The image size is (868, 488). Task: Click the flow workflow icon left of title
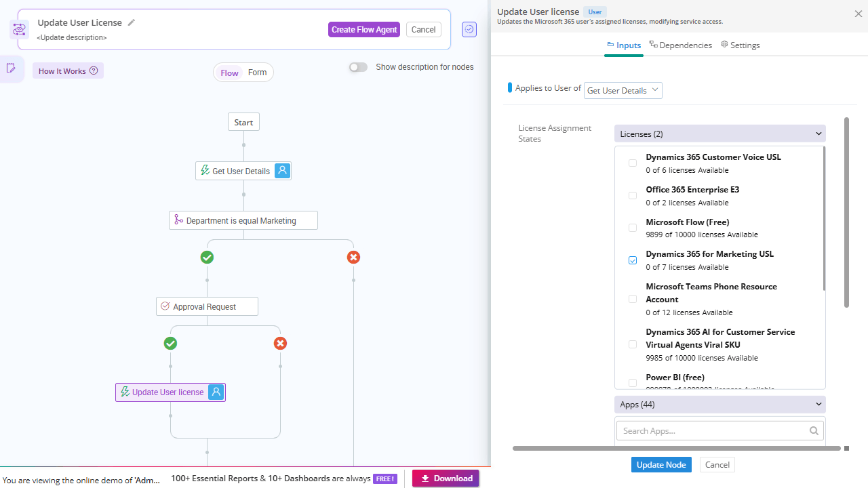coord(19,29)
